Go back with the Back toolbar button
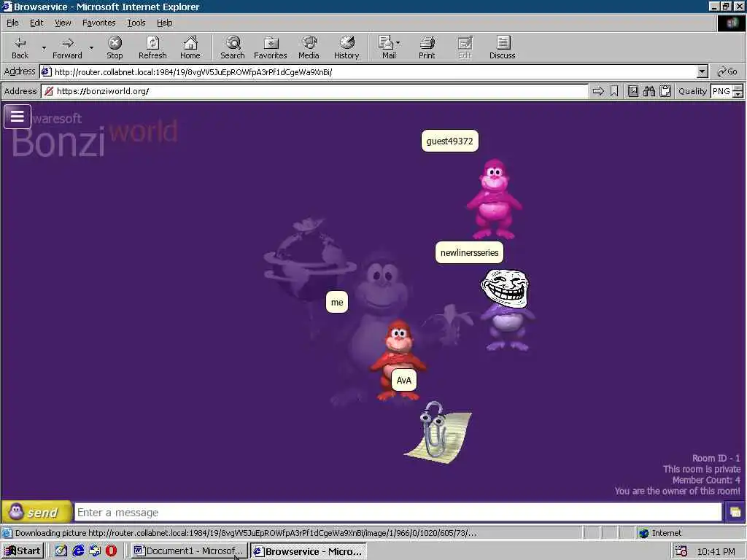Screen dimensions: 747x560 tap(20, 47)
